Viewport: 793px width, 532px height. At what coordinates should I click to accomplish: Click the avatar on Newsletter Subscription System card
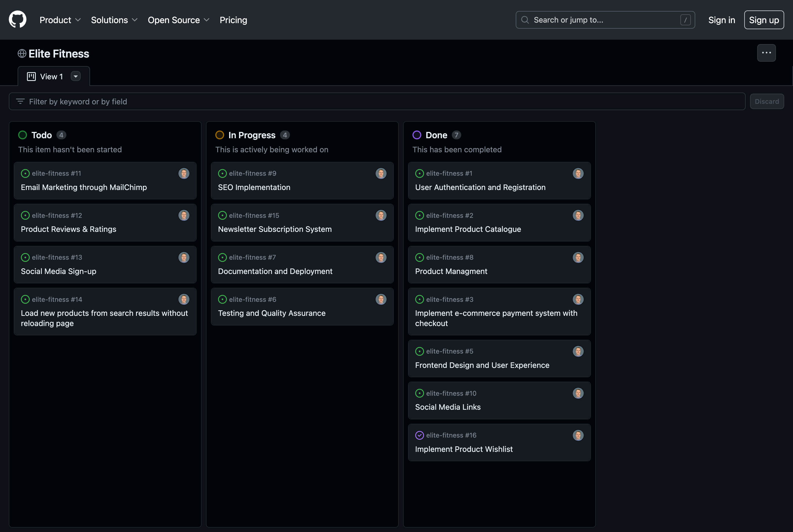point(381,215)
